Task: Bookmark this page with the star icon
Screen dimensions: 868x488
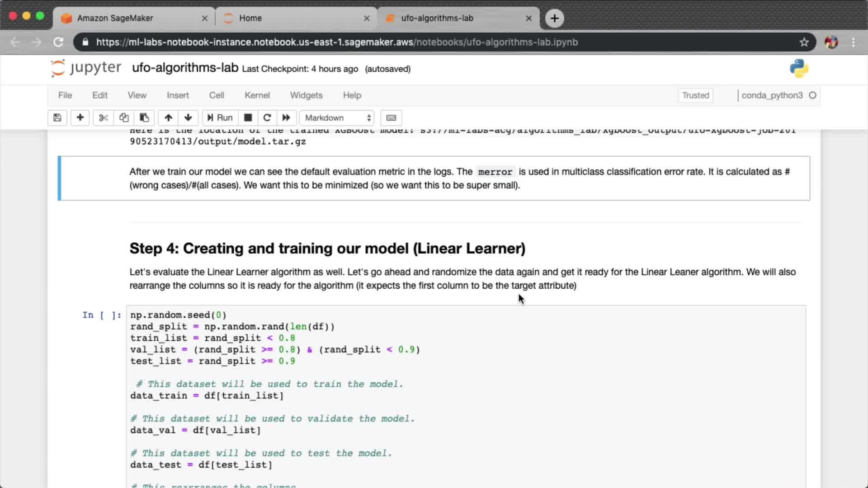Action: coord(804,42)
